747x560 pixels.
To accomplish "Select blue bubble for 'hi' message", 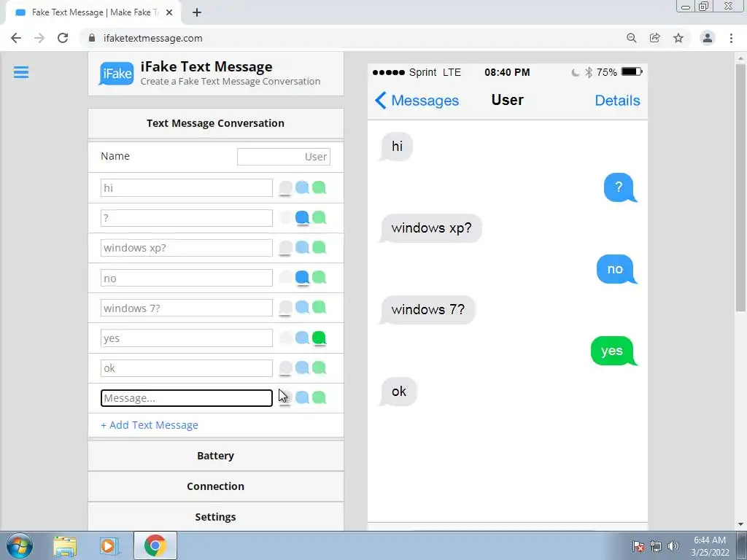I will tap(302, 187).
